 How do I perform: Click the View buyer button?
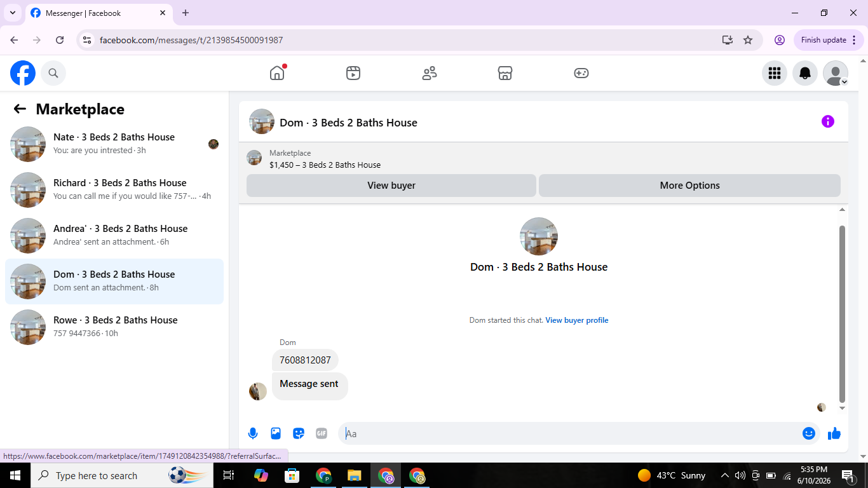pyautogui.click(x=391, y=186)
